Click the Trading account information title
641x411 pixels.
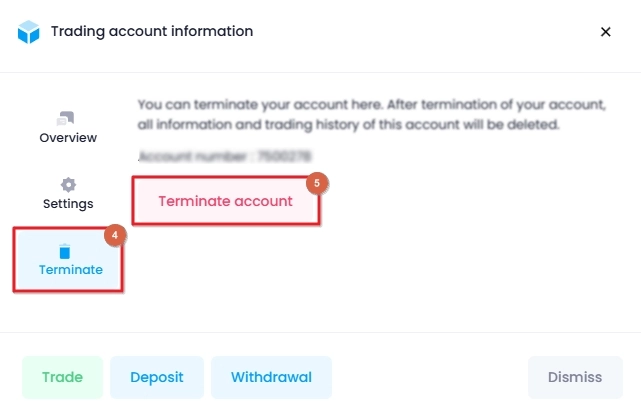click(152, 31)
